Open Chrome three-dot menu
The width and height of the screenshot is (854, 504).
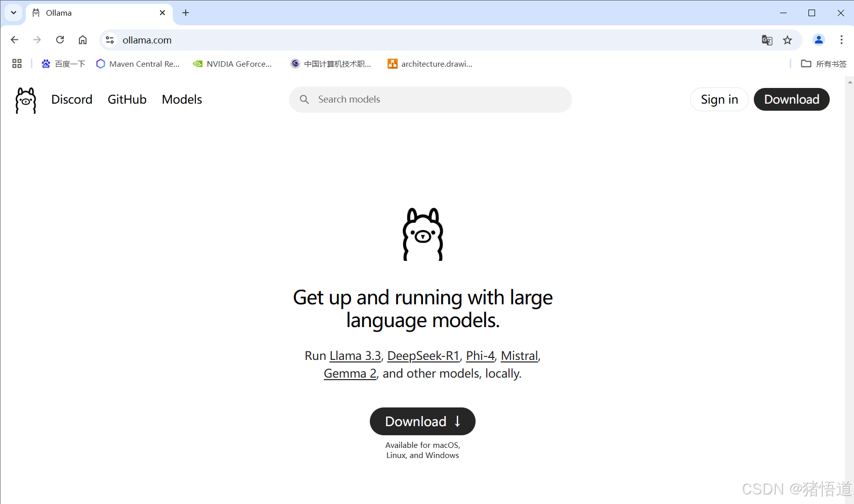pyautogui.click(x=841, y=40)
